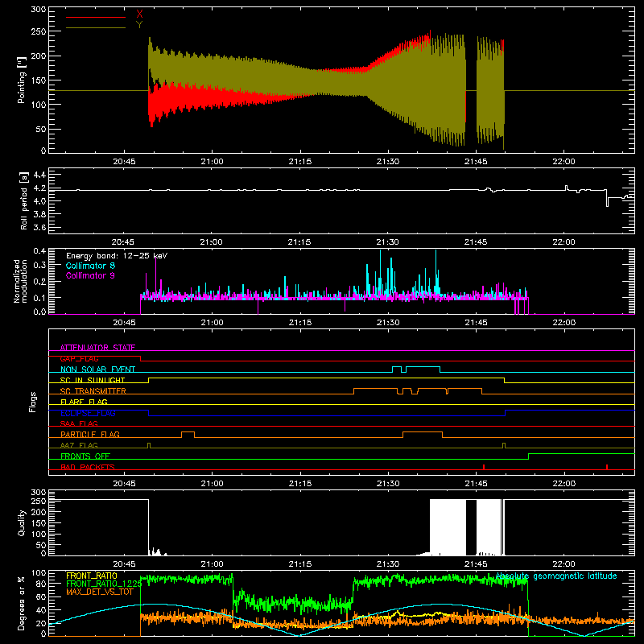The image size is (644, 644).
Task: Click the 'Quality' axis label
Action: point(22,522)
